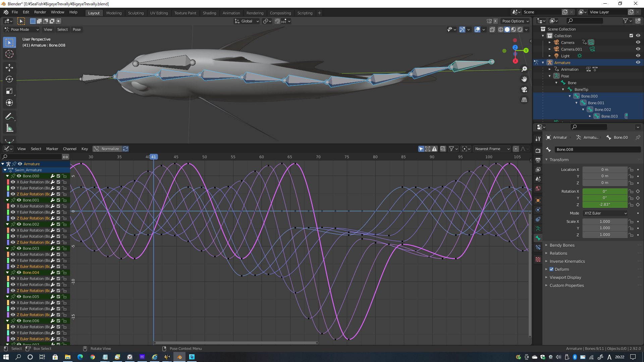Click the Scale X value field
This screenshot has height=362, width=644.
pyautogui.click(x=605, y=222)
